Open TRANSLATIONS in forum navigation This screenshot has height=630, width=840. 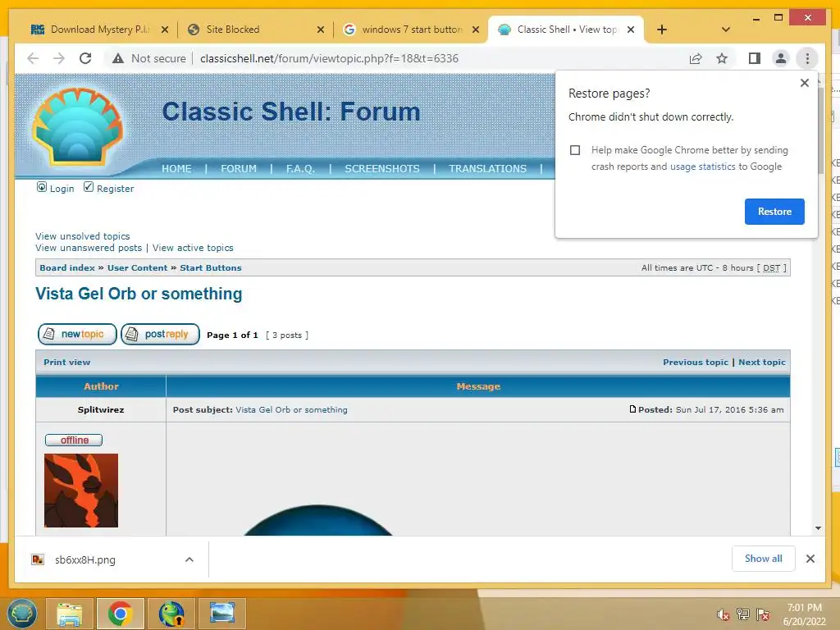click(x=487, y=168)
